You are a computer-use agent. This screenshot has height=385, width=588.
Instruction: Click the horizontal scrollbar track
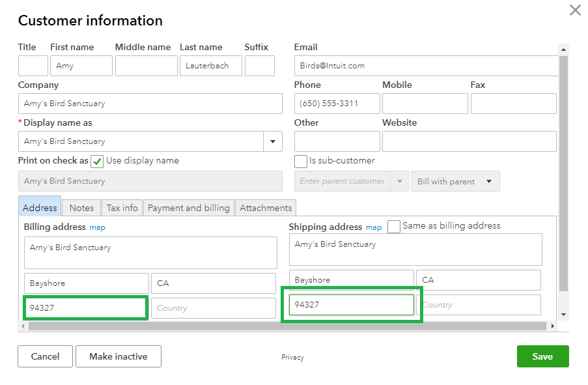point(287,326)
